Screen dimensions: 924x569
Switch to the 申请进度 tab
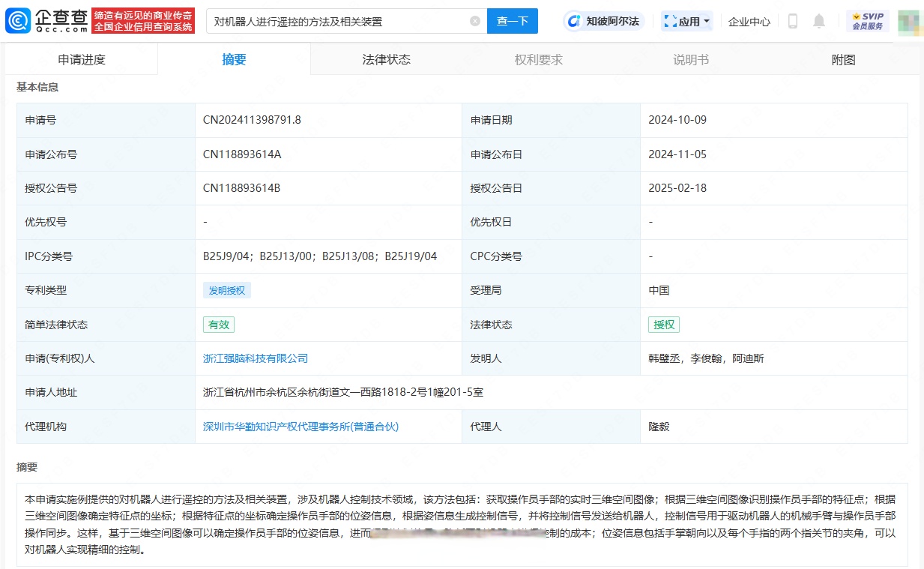pyautogui.click(x=82, y=60)
